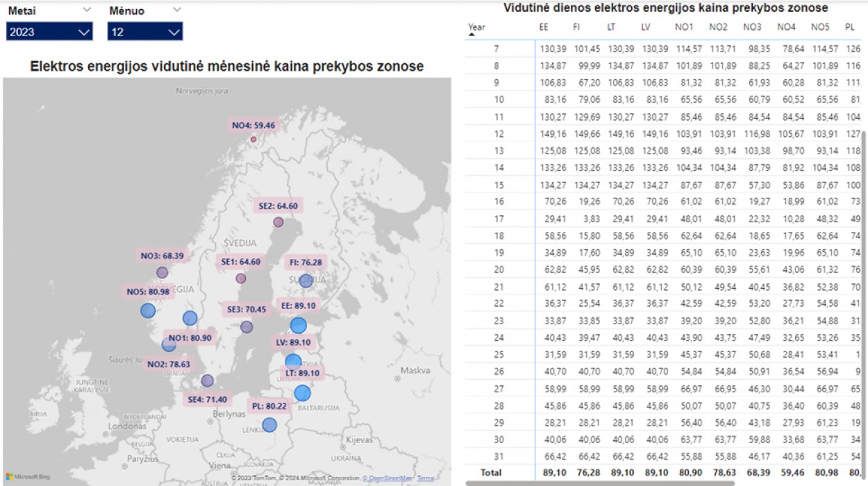
Task: Open the Mėnuo month dropdown showing 12
Action: 145,32
